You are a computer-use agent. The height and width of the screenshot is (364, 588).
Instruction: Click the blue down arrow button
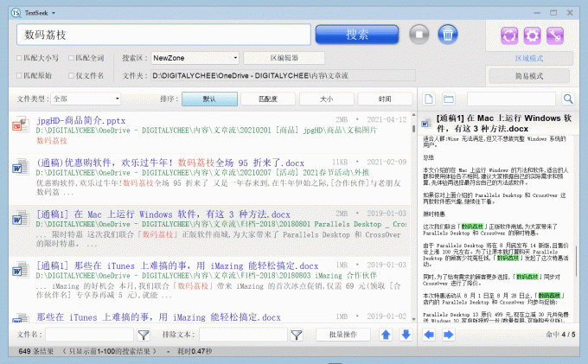(x=405, y=335)
